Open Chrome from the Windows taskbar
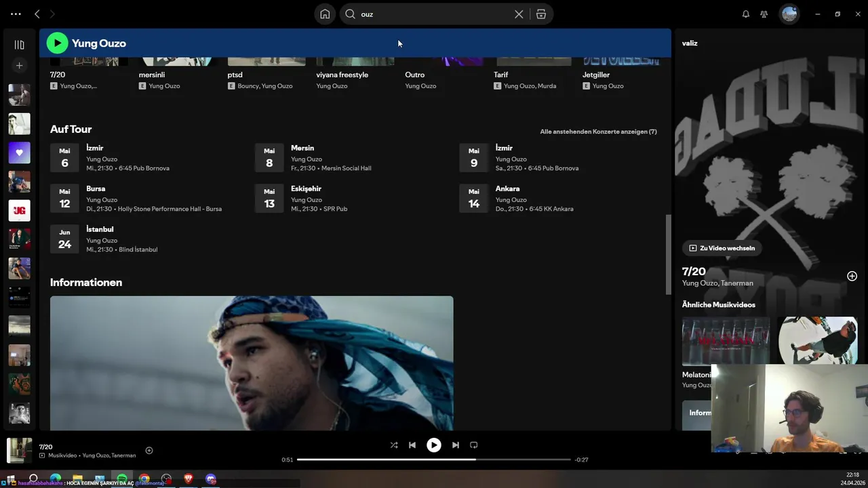 pyautogui.click(x=144, y=479)
